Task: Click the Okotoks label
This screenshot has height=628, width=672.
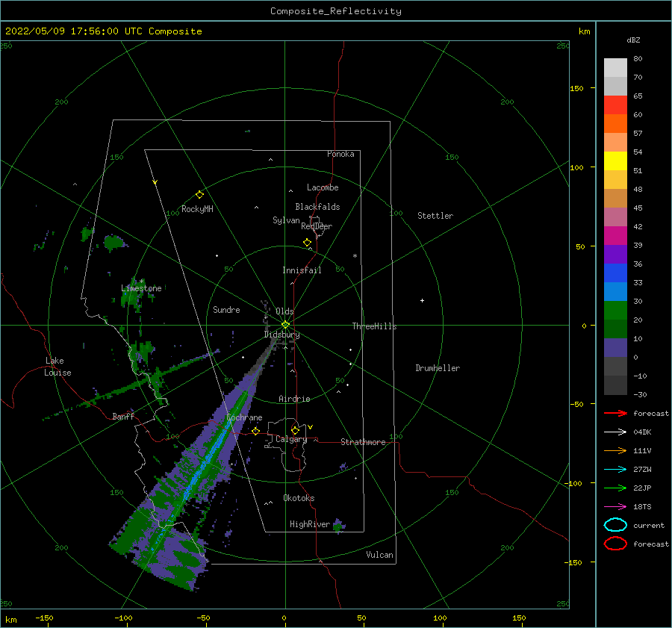Action: 299,498
